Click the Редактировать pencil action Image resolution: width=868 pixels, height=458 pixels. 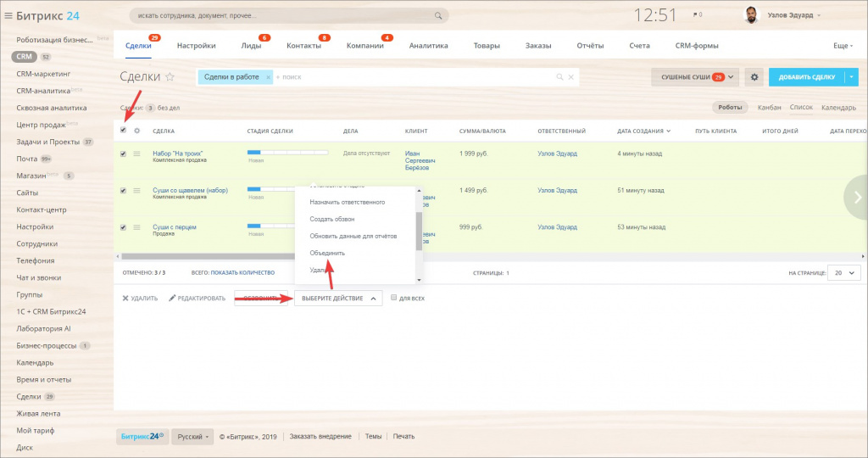click(173, 299)
